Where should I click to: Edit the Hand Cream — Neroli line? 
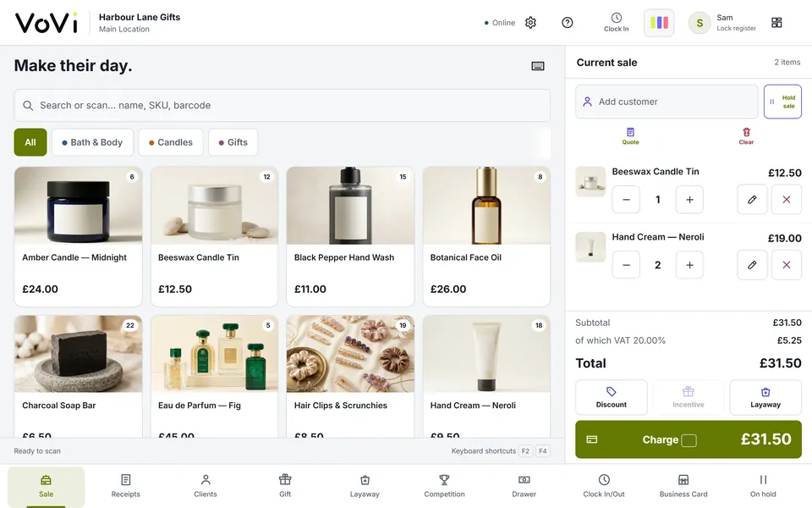[752, 265]
